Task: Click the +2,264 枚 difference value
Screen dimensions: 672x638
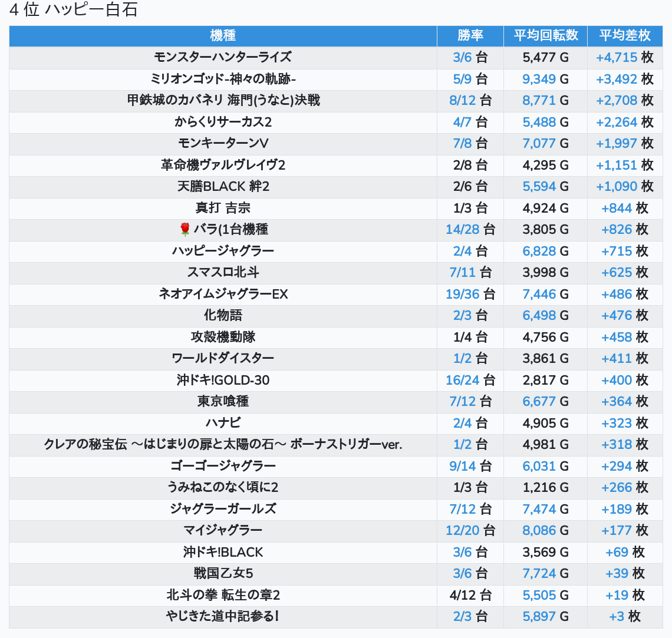Action: [x=625, y=122]
